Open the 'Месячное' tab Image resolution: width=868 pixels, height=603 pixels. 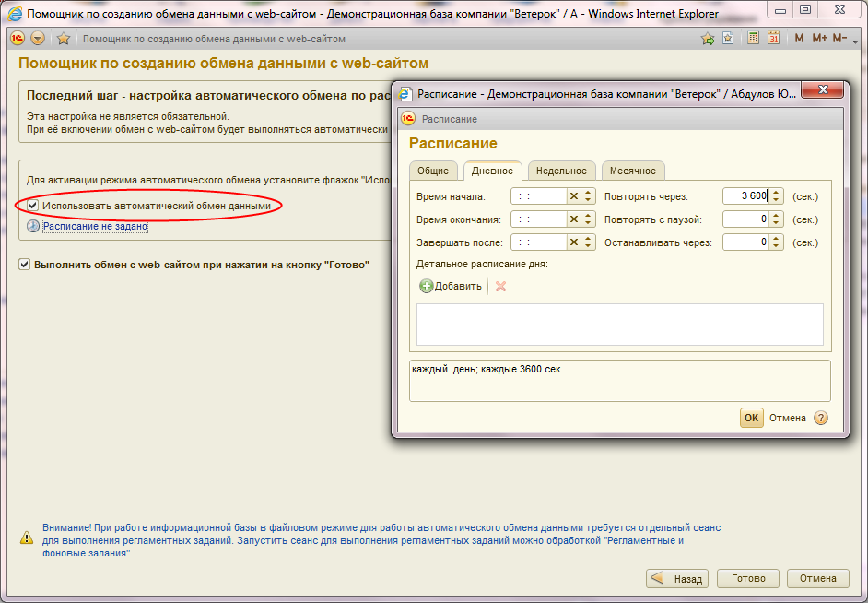633,171
